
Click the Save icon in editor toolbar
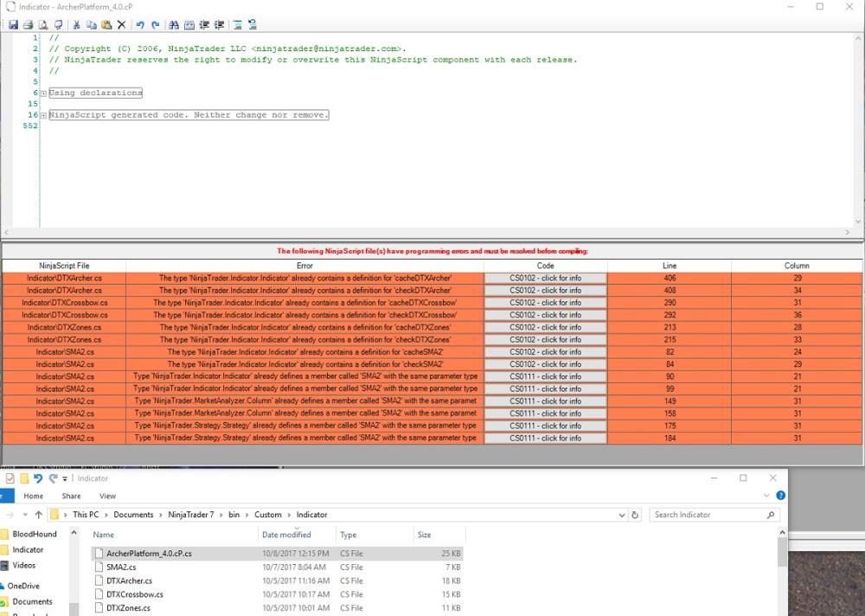pos(15,25)
